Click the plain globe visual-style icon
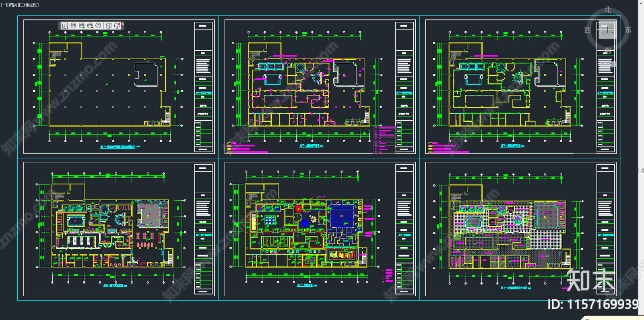The image size is (644, 320). 74,25
